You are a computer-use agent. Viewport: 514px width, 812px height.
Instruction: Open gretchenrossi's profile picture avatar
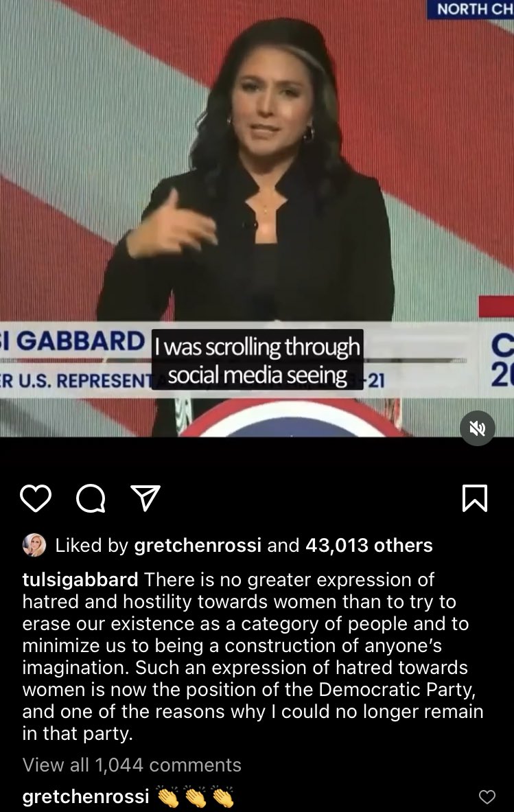(34, 545)
